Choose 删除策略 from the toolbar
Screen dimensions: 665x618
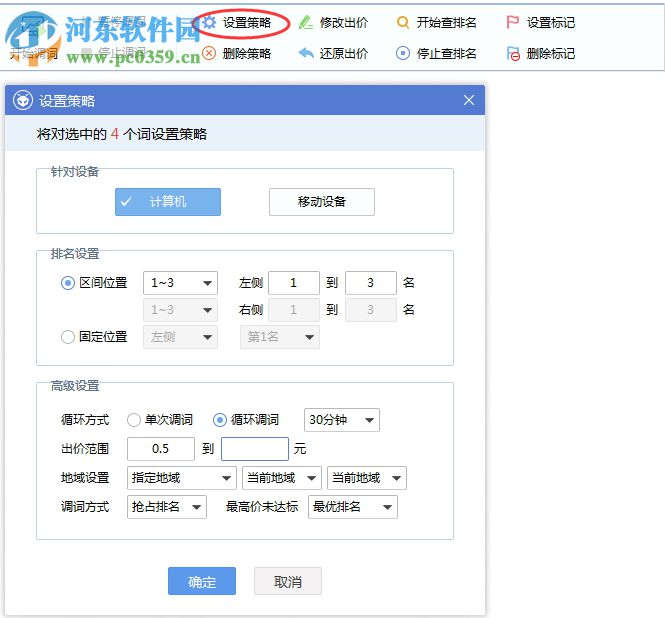(246, 53)
